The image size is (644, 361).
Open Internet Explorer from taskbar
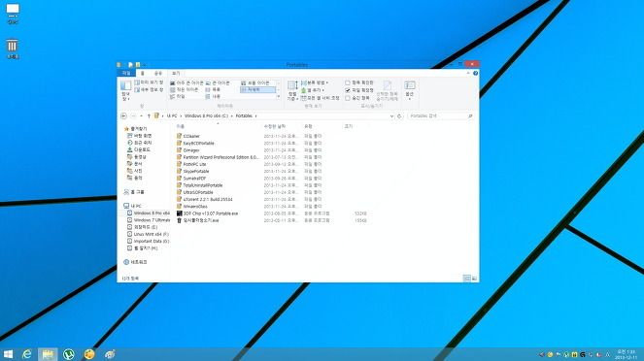click(27, 353)
